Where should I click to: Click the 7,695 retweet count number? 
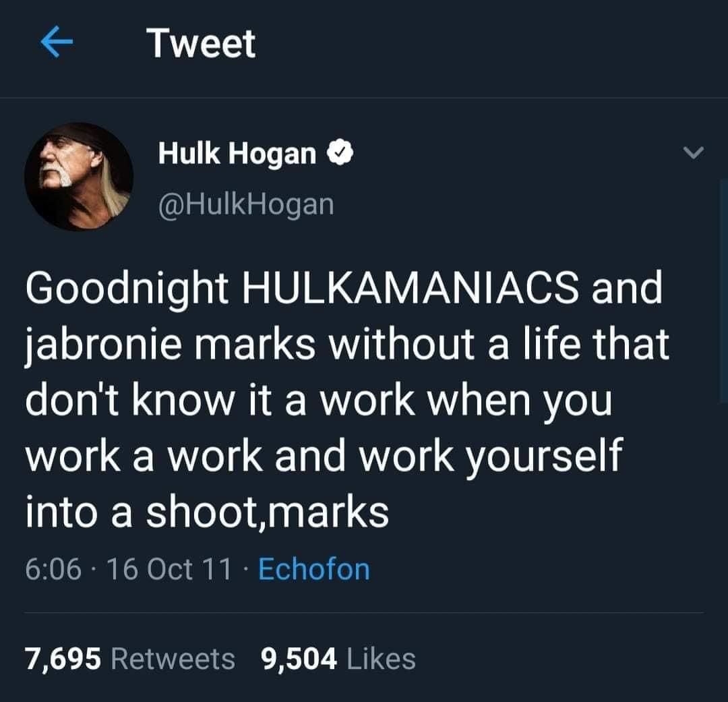63,660
